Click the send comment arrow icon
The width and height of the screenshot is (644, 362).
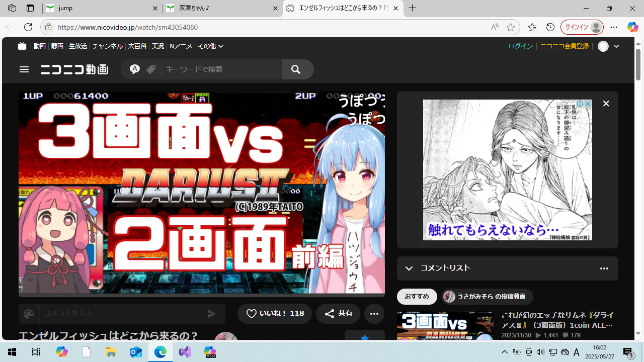click(x=211, y=314)
